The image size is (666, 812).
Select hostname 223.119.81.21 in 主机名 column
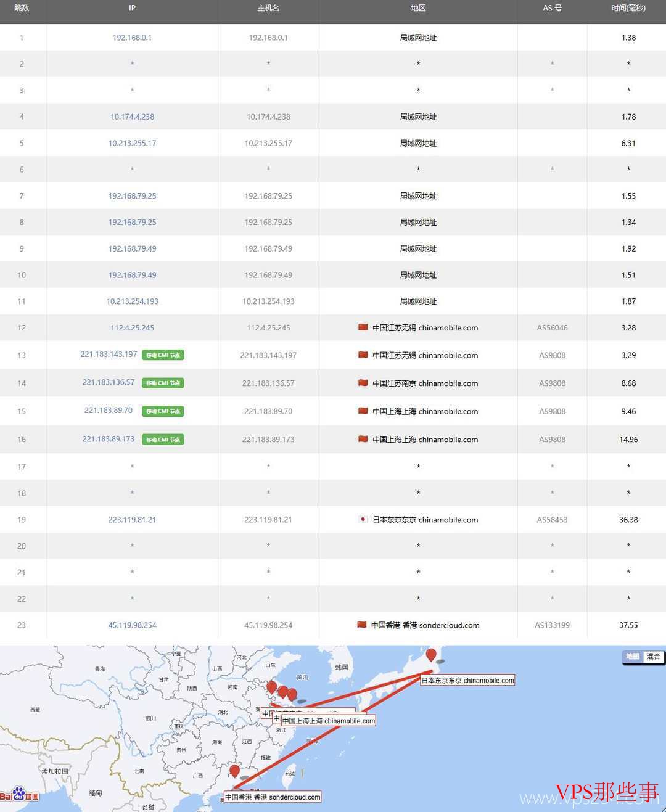[268, 520]
